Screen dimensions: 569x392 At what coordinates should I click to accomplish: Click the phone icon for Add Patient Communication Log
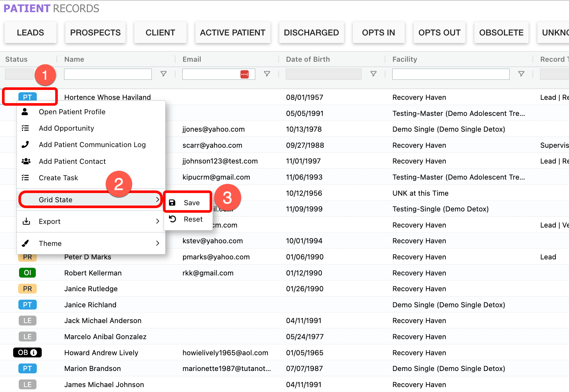click(26, 144)
